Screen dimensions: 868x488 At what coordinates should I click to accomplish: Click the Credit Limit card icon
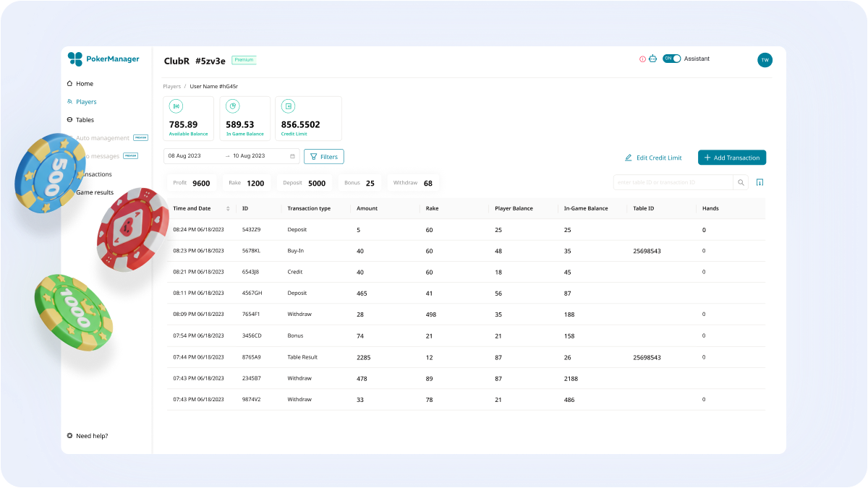(x=288, y=106)
